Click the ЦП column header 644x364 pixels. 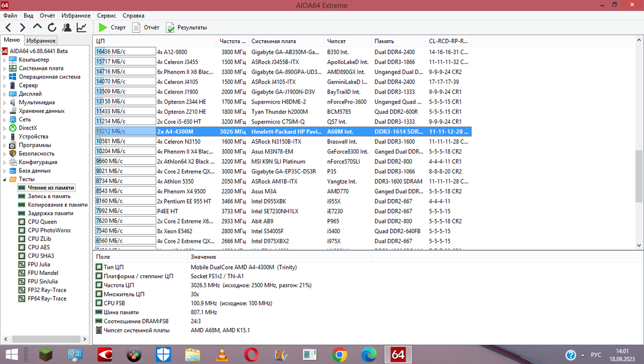tap(155, 41)
